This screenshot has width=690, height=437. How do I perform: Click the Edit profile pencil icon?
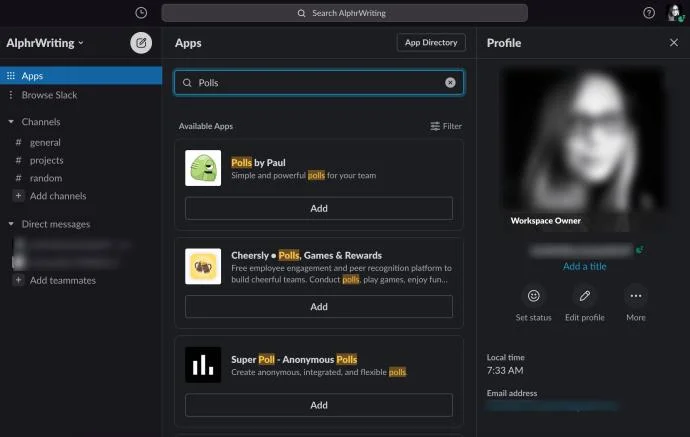coord(584,296)
